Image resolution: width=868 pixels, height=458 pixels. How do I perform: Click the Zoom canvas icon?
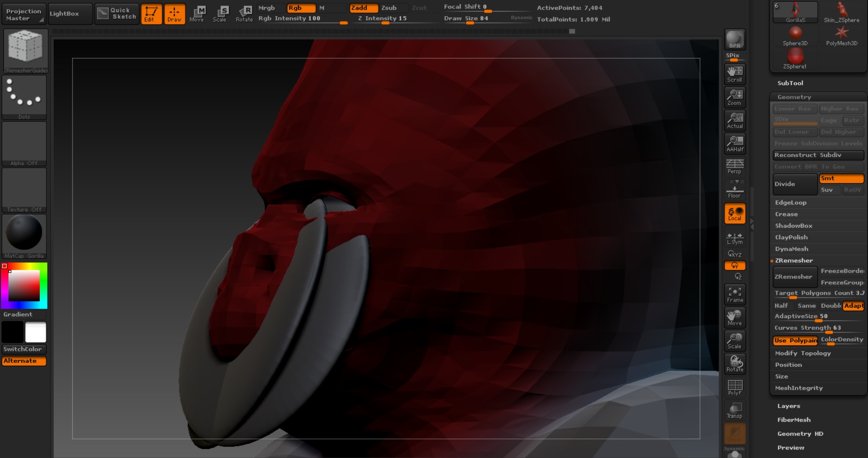pos(735,97)
